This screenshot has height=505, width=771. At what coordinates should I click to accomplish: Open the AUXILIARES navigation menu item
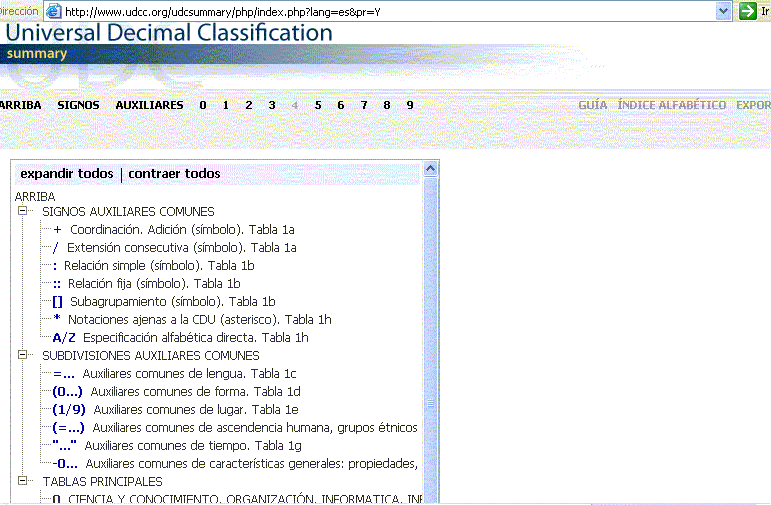pos(149,105)
